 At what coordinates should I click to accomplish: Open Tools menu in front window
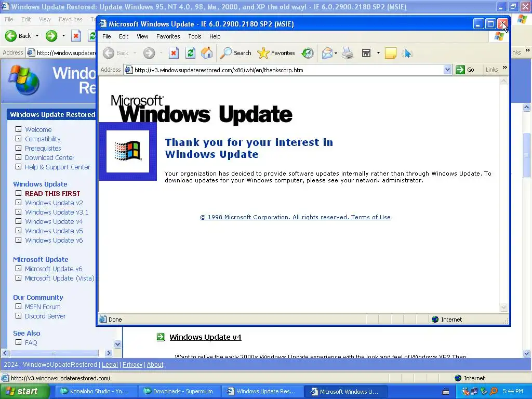[195, 36]
